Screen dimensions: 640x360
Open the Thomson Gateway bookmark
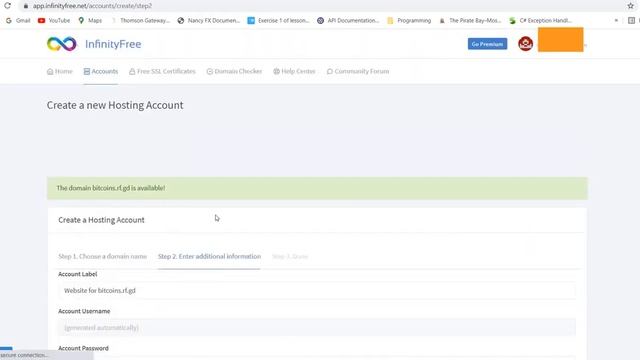(140, 20)
